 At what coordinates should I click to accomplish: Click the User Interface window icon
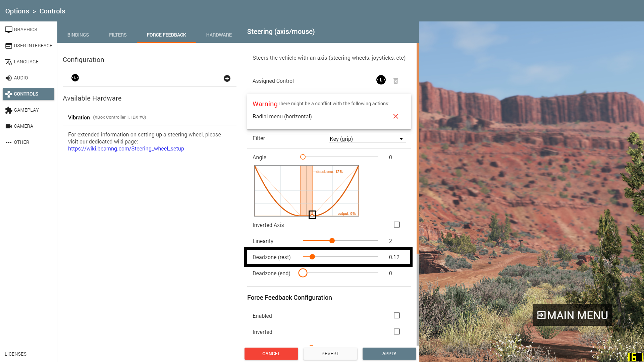pyautogui.click(x=9, y=46)
